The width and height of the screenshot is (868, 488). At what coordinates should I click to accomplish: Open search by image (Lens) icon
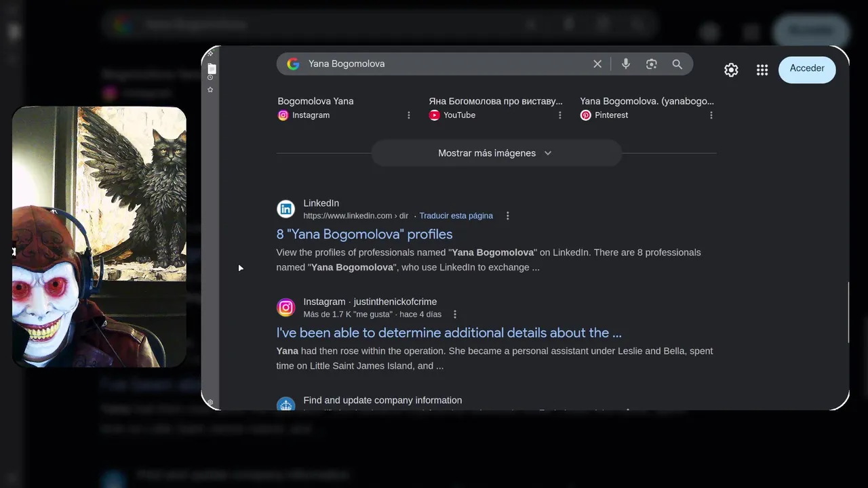[x=652, y=64]
